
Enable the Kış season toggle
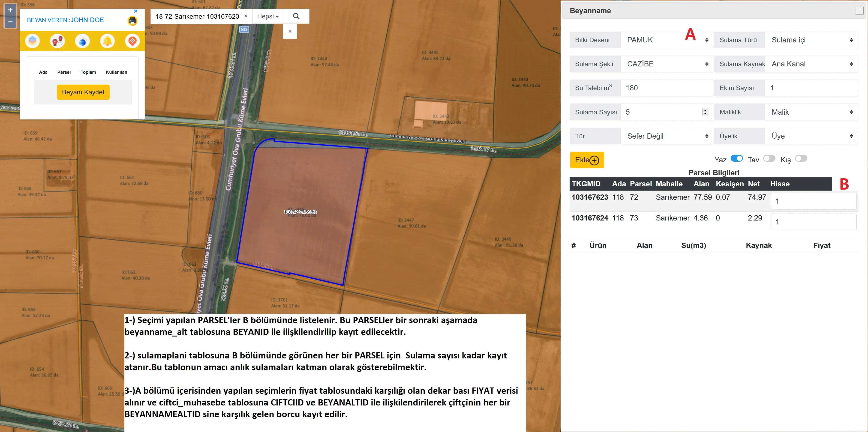click(x=801, y=159)
